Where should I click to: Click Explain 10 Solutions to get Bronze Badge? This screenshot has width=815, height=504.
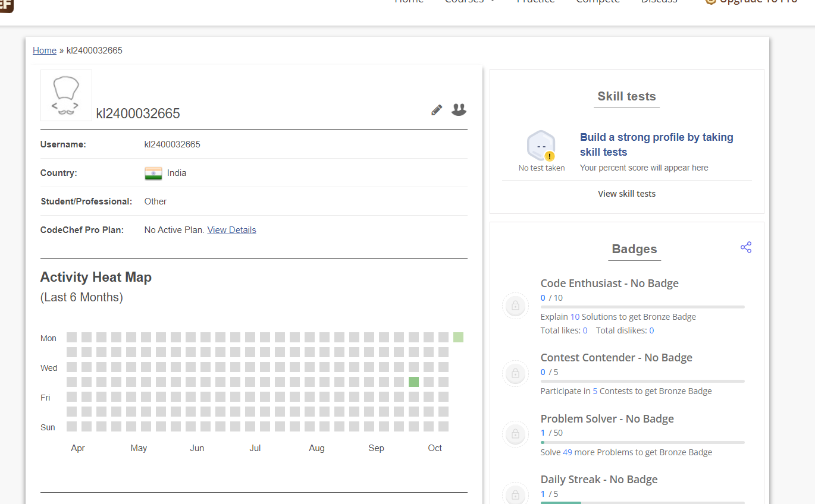[618, 317]
